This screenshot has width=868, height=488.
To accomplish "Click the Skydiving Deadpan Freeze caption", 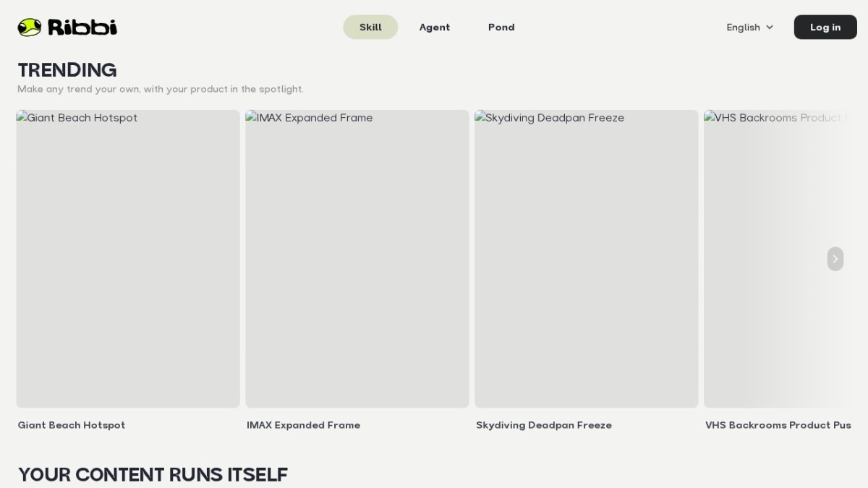I will click(x=544, y=425).
